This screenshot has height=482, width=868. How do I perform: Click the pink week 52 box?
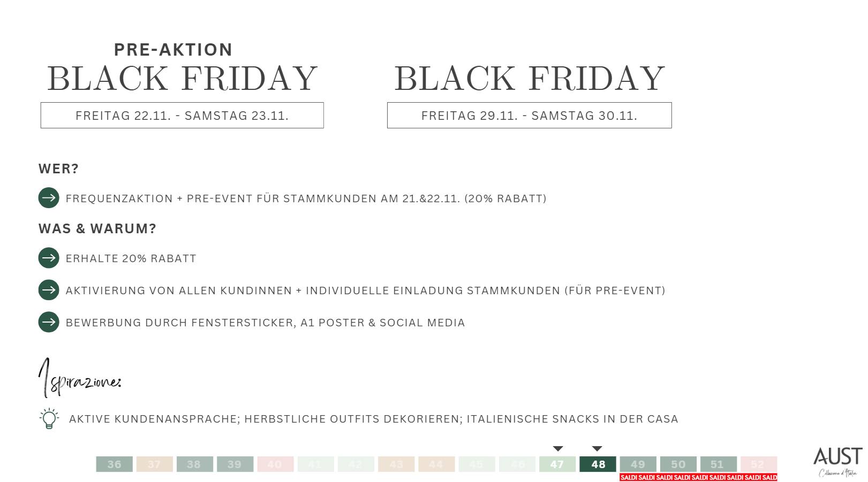[x=758, y=464]
